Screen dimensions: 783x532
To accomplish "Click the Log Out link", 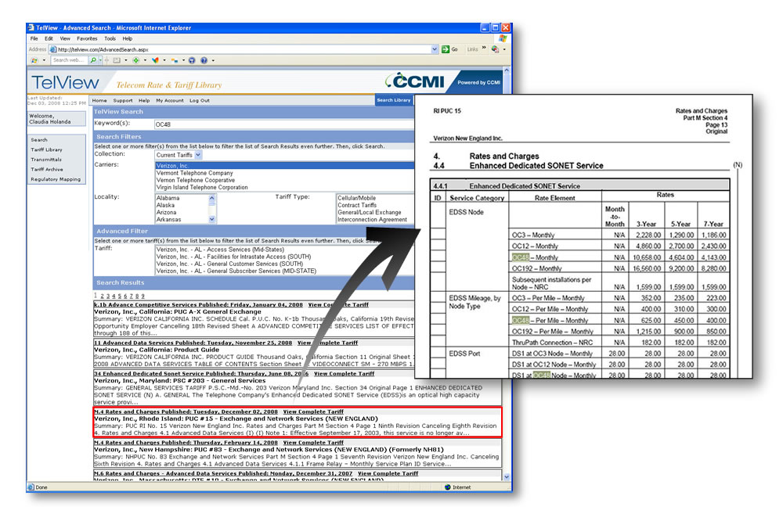I will 199,100.
